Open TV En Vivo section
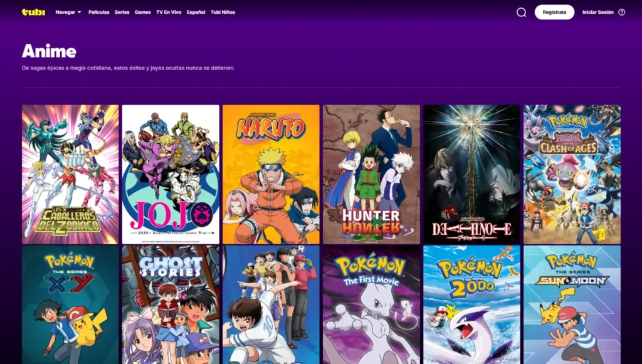Image resolution: width=642 pixels, height=364 pixels. [x=169, y=13]
